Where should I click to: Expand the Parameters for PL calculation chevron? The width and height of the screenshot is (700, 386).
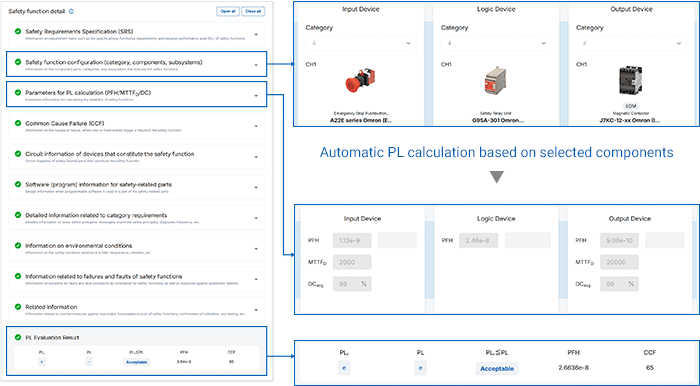pyautogui.click(x=256, y=95)
